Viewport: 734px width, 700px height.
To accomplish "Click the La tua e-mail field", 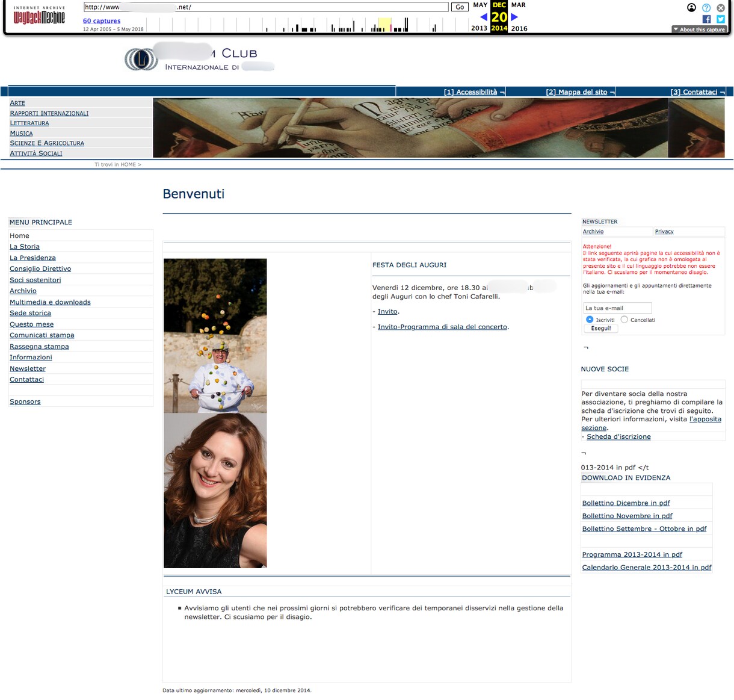I will tap(618, 308).
